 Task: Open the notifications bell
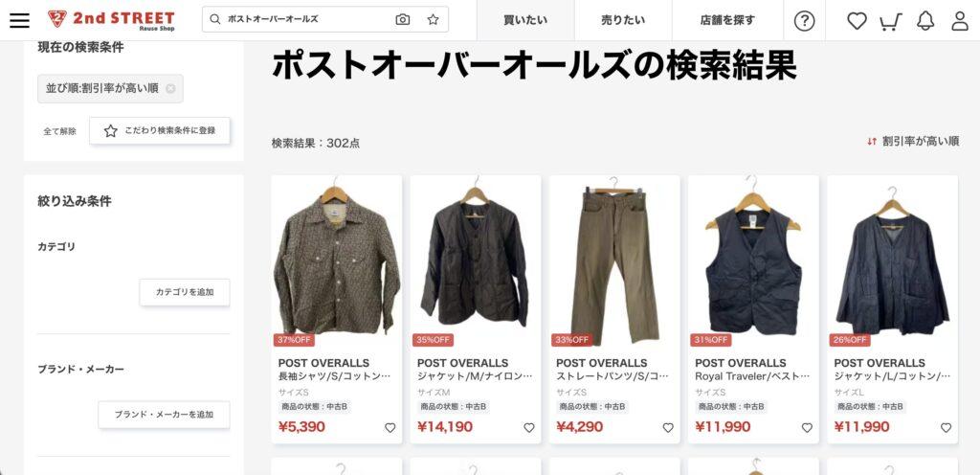[x=925, y=21]
